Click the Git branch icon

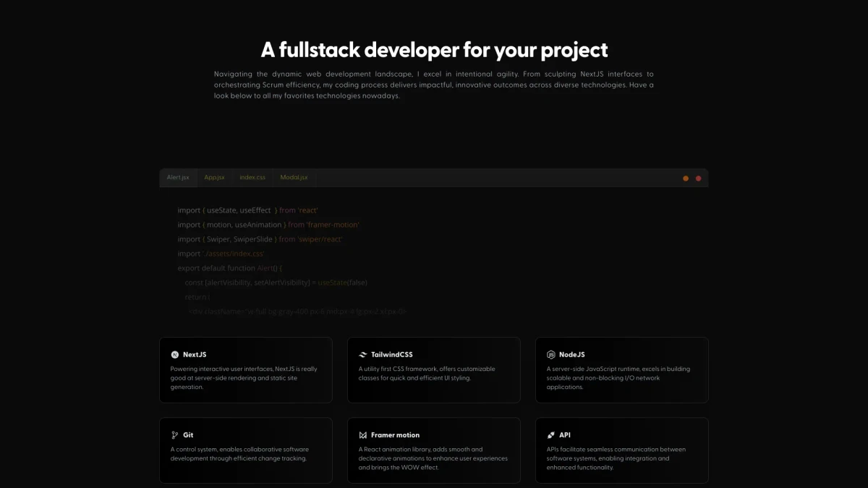pyautogui.click(x=175, y=435)
